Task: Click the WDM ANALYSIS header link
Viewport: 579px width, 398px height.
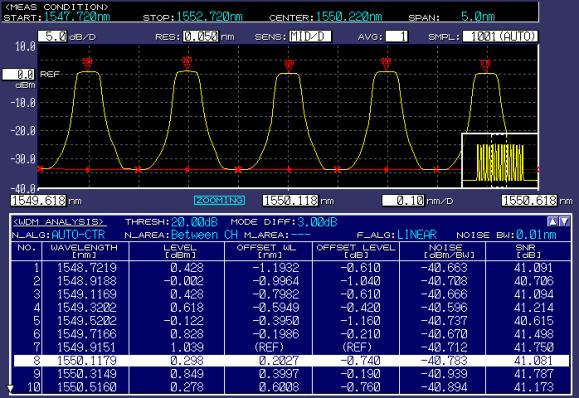Action: click(59, 222)
